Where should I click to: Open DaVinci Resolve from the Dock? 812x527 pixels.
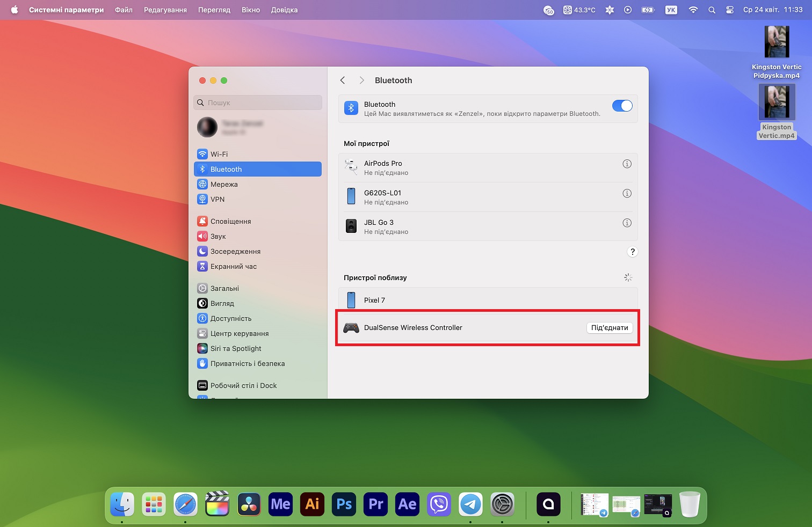click(249, 504)
